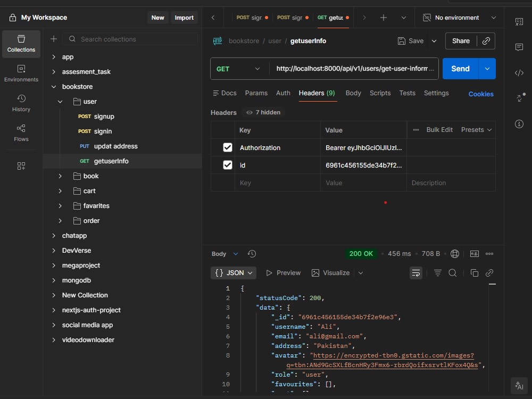This screenshot has width=532, height=399.
Task: Uncheck the Authorization header checkbox
Action: pos(227,147)
